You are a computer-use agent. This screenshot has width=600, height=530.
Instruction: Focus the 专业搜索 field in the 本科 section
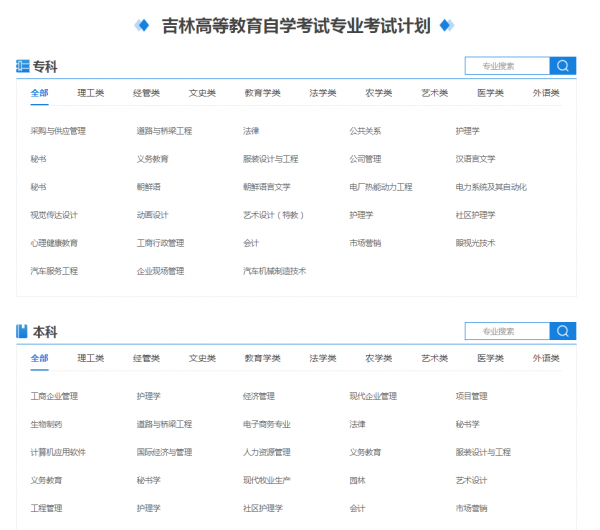point(507,331)
